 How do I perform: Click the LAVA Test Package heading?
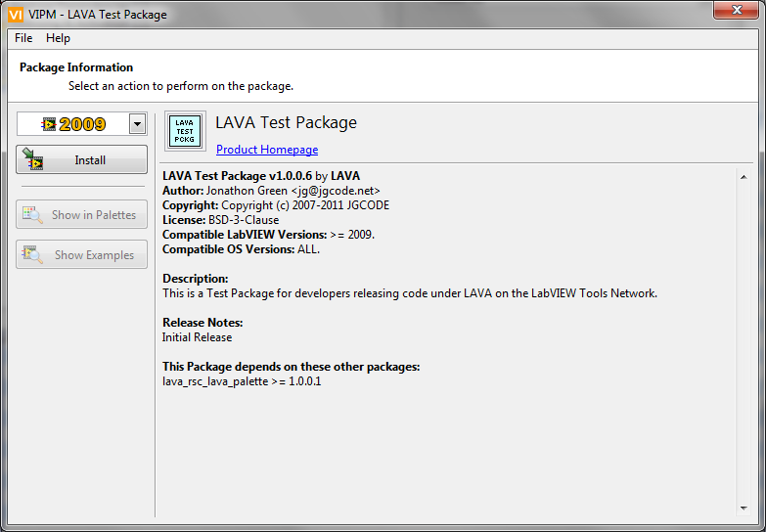(x=286, y=122)
